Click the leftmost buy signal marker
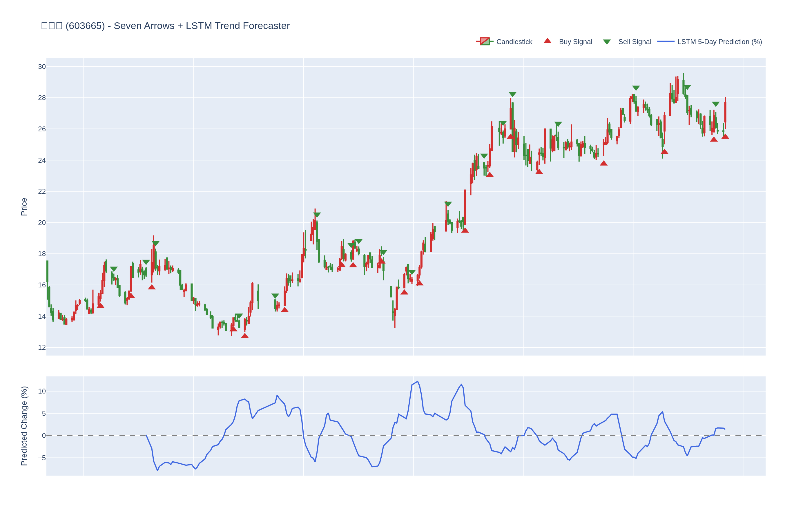 [x=100, y=306]
